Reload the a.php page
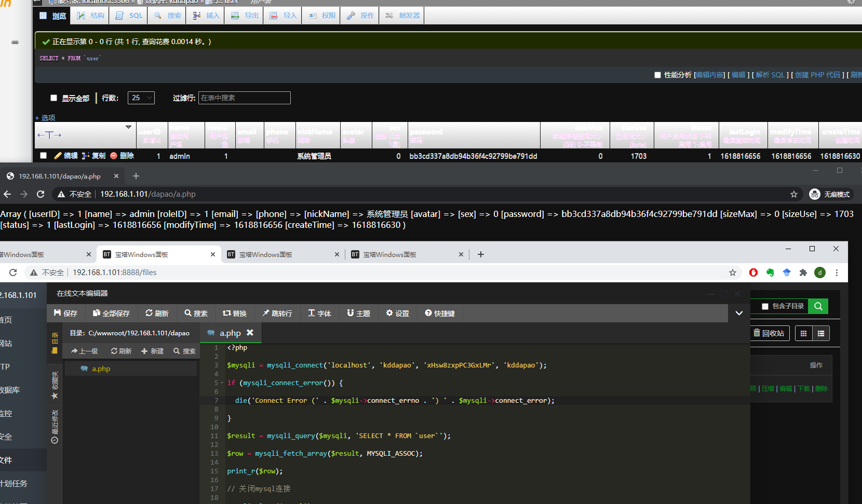862x504 pixels. coord(41,194)
